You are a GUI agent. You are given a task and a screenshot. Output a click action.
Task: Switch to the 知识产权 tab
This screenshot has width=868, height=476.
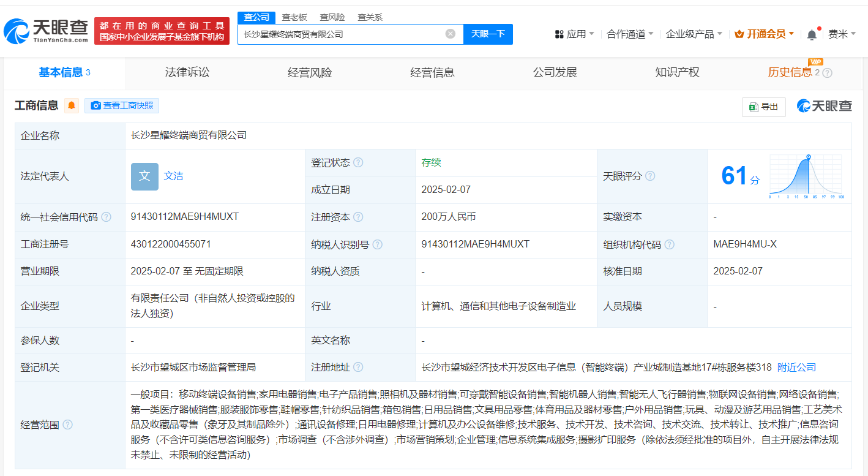tap(677, 72)
